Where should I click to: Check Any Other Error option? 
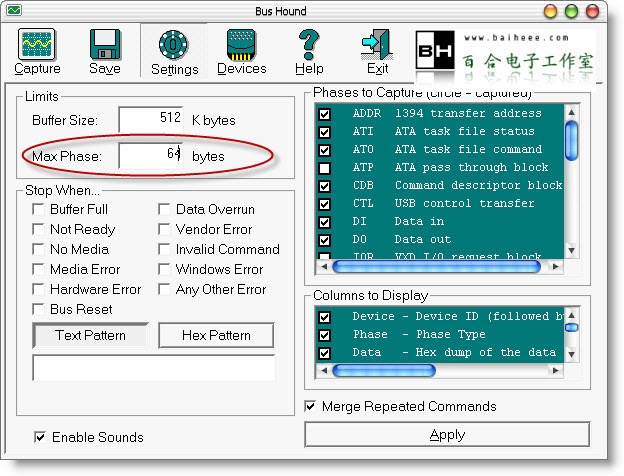click(164, 289)
